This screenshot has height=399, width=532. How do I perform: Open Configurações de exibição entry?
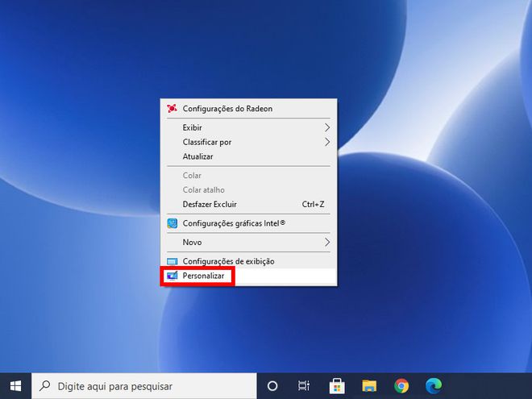[x=249, y=261]
